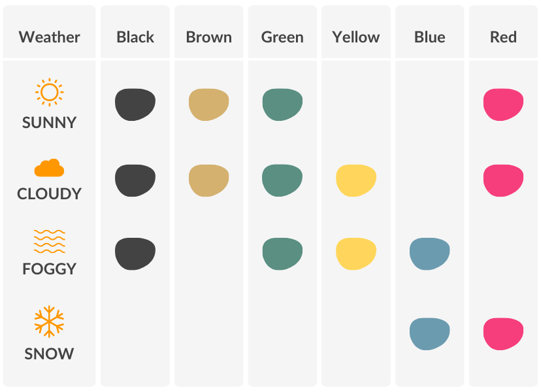
Task: Select the black lens in Foggy row
Action: (x=135, y=254)
